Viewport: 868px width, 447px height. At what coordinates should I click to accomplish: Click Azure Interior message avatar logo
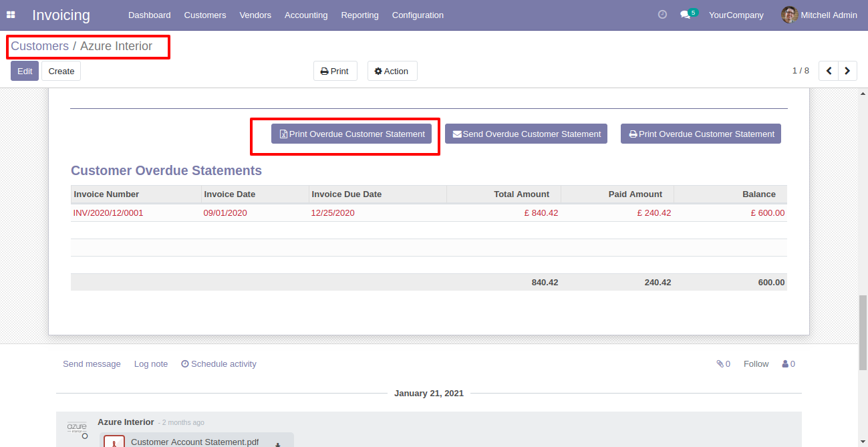tap(77, 428)
